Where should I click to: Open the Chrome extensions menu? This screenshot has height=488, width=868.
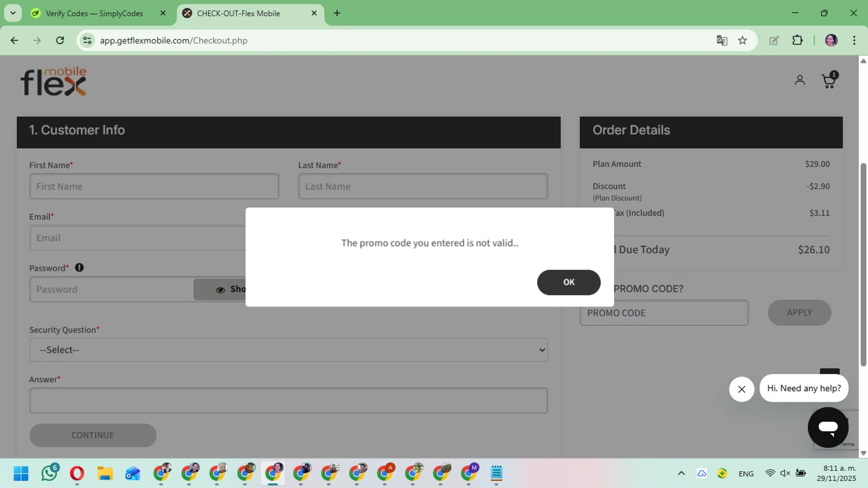click(797, 41)
